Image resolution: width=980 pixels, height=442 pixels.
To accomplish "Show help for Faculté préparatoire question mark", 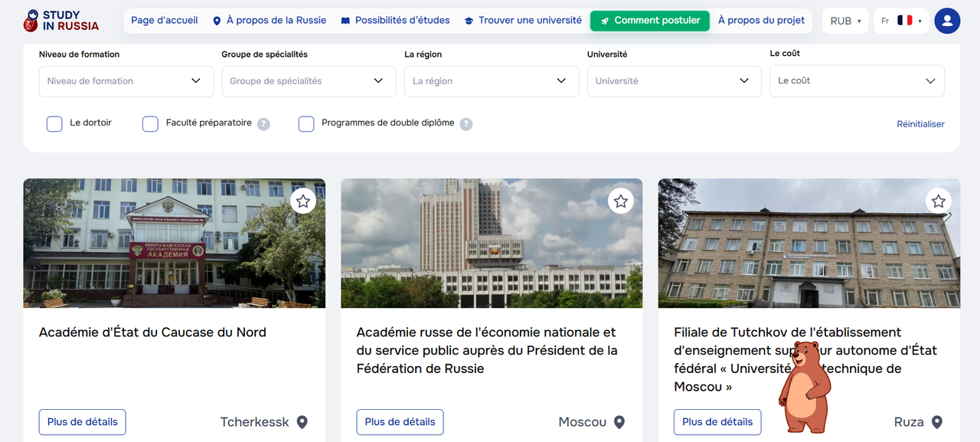I will [x=263, y=124].
